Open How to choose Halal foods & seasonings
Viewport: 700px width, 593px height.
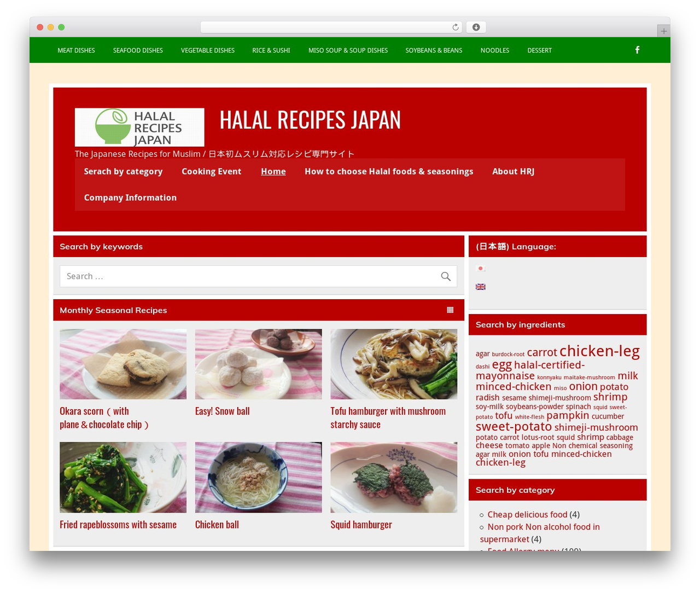(x=389, y=171)
